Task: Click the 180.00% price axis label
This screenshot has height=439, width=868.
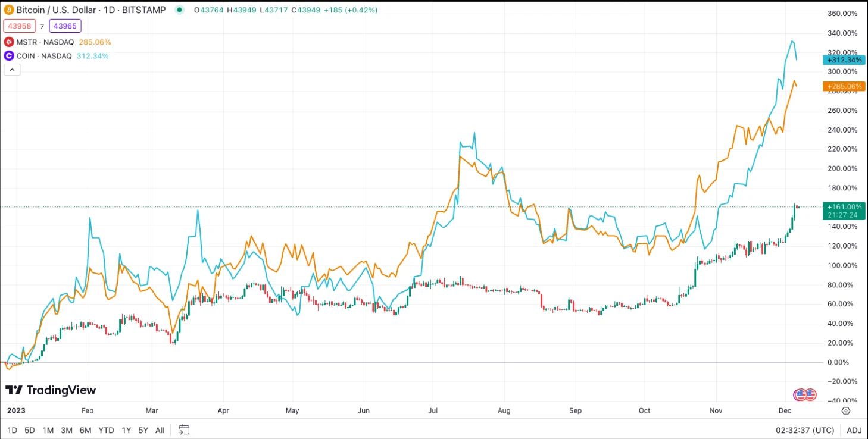Action: [842, 188]
